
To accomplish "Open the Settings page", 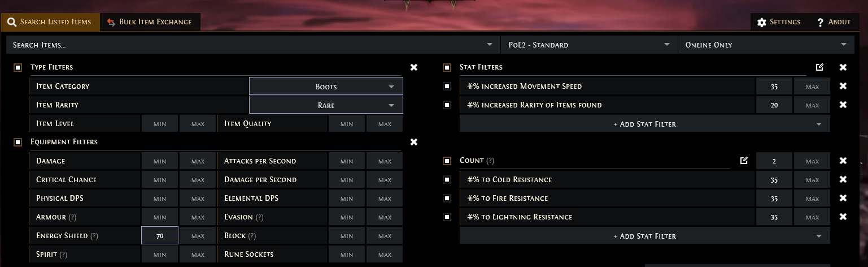I will (x=779, y=22).
